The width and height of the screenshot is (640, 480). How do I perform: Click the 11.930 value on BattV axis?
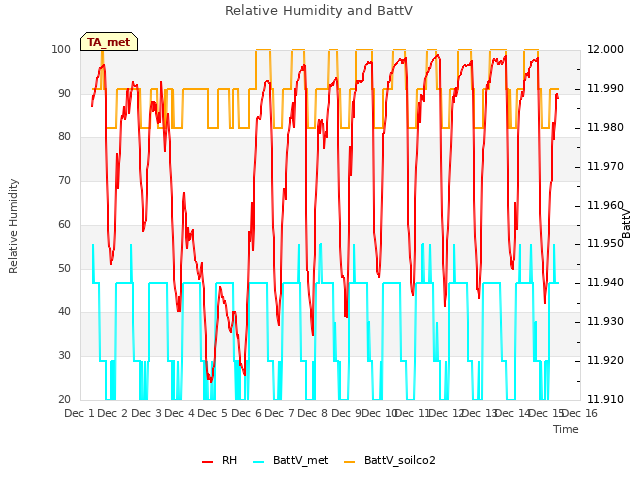[x=605, y=322]
